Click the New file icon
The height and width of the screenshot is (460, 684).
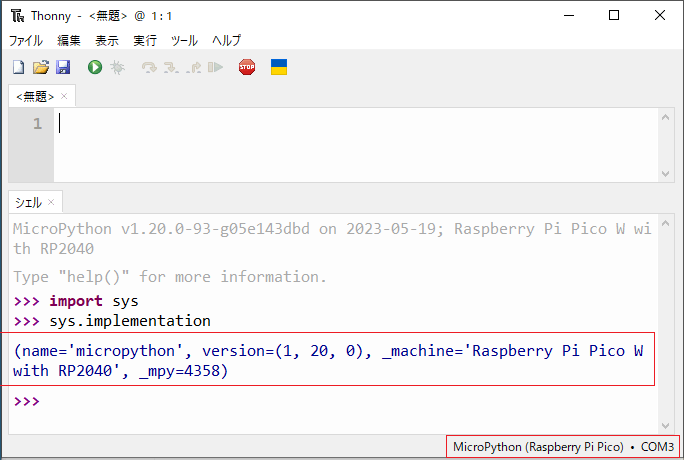(18, 67)
